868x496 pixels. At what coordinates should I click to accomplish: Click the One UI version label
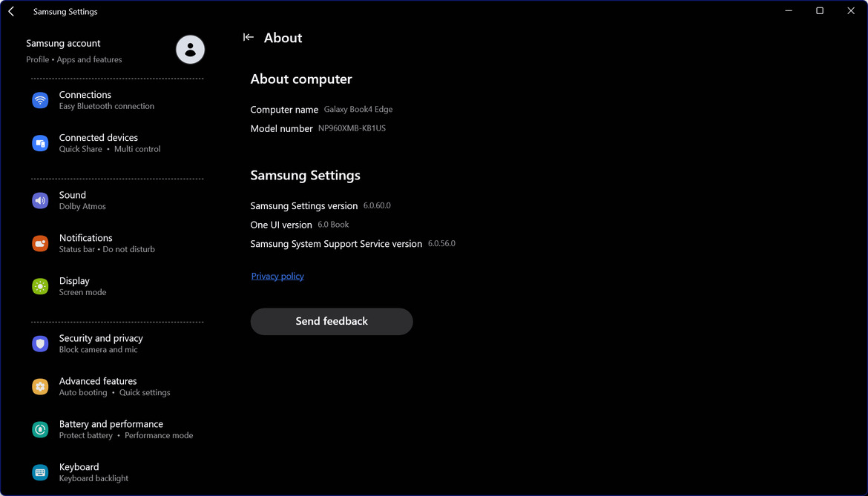(281, 225)
